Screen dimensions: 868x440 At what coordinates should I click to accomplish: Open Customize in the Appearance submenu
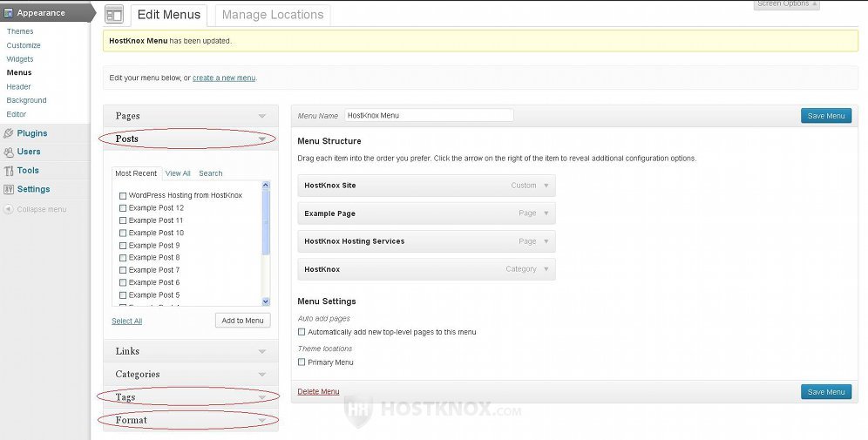click(24, 45)
